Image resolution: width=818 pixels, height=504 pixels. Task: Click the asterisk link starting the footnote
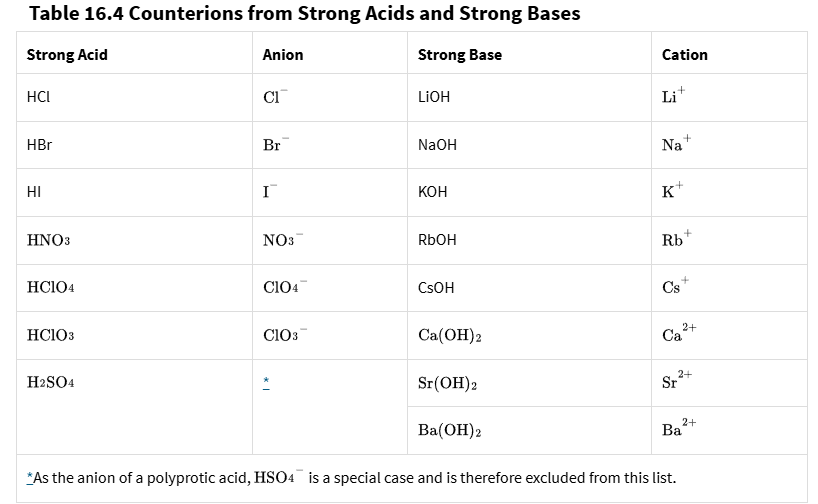coord(30,477)
